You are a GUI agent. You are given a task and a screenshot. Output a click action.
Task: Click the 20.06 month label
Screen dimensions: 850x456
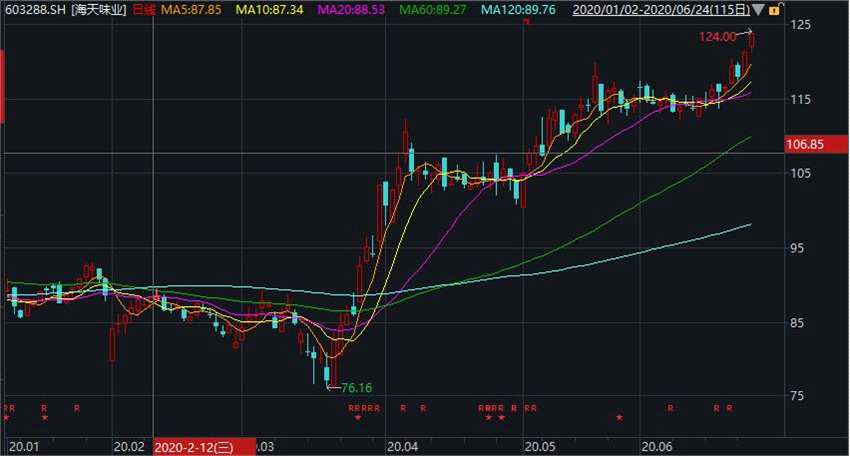(657, 447)
